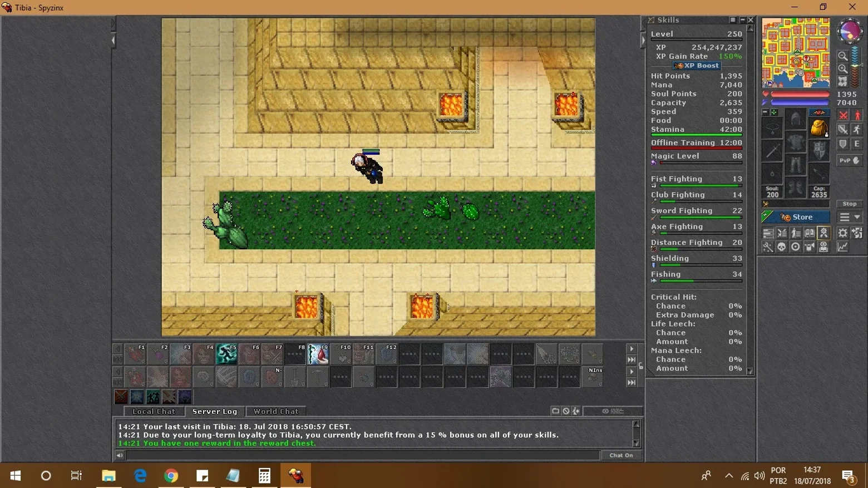Toggle offensive full attack mode
868x488 pixels.
(843, 115)
